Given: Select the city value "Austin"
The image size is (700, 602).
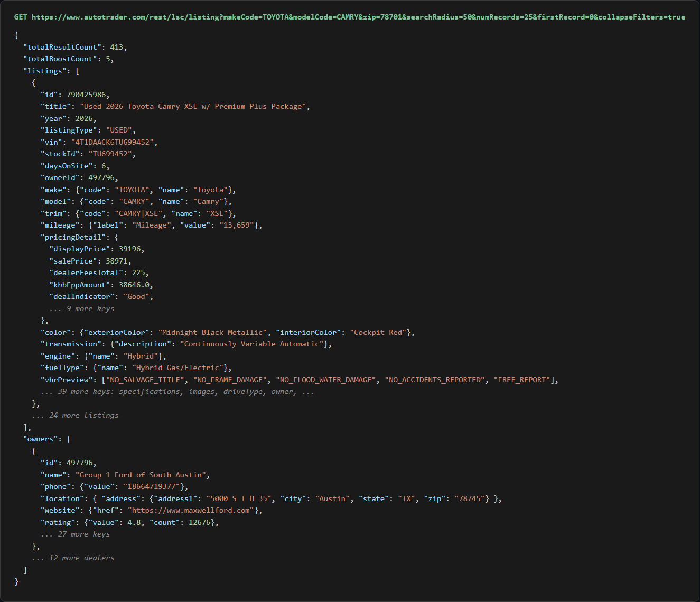Looking at the screenshot, I should (x=333, y=498).
